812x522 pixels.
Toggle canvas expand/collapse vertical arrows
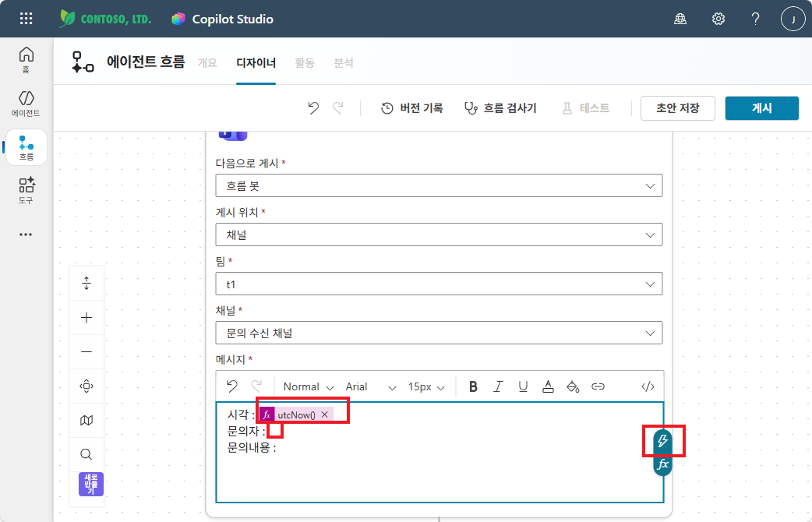[86, 284]
